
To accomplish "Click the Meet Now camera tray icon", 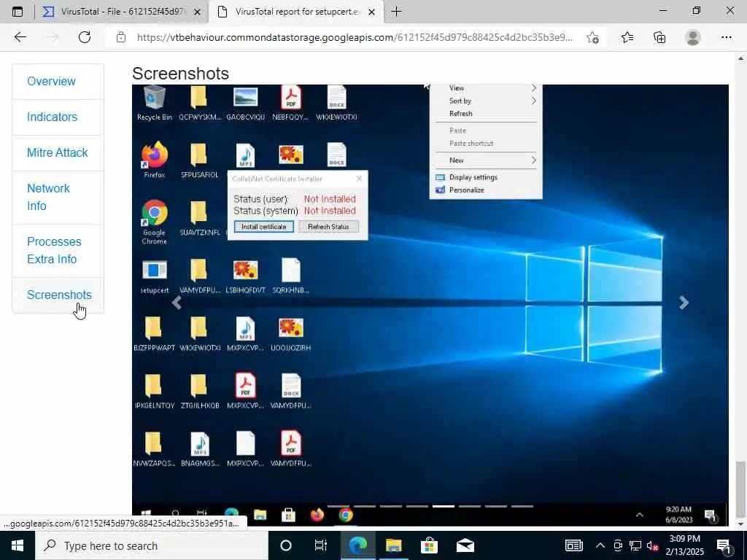I will (x=618, y=545).
